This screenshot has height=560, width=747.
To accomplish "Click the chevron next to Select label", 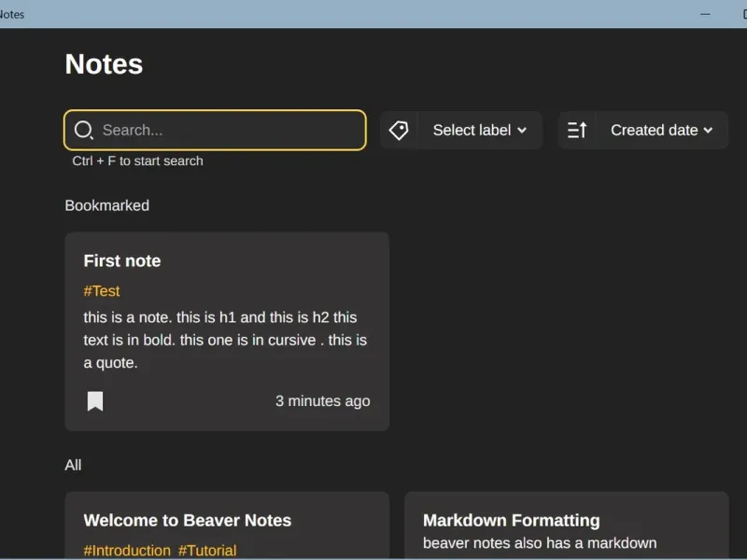I will click(x=522, y=131).
